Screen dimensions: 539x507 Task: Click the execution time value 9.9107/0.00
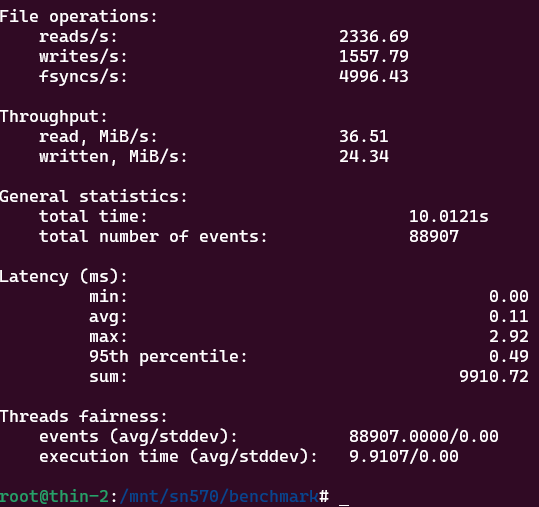point(404,456)
